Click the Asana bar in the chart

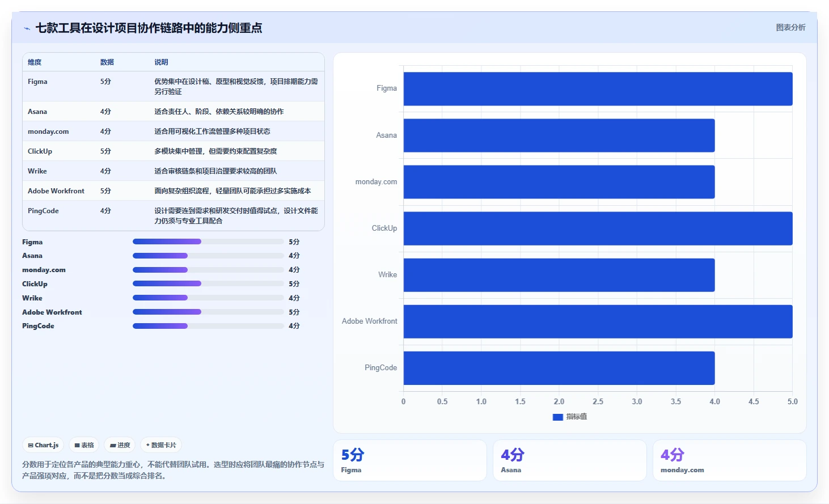click(559, 135)
